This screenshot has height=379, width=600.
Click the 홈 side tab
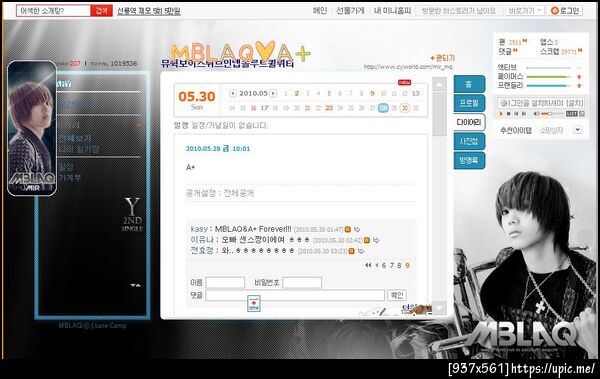click(x=469, y=84)
